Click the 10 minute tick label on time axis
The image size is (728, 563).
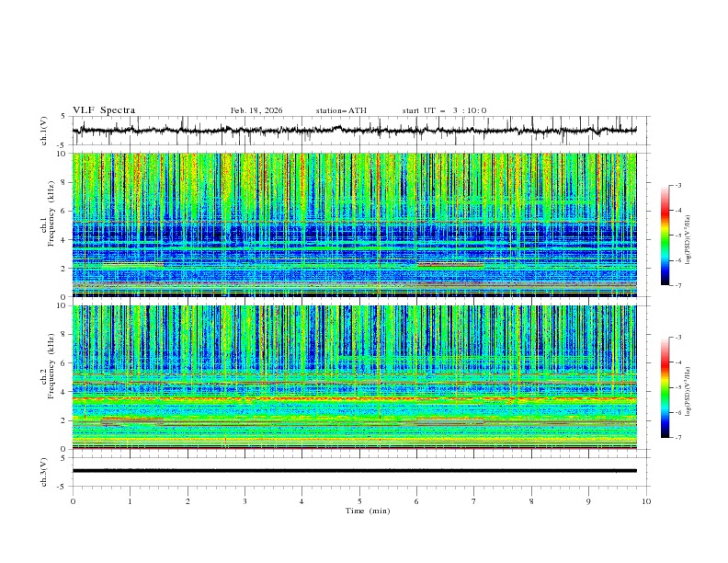646,501
